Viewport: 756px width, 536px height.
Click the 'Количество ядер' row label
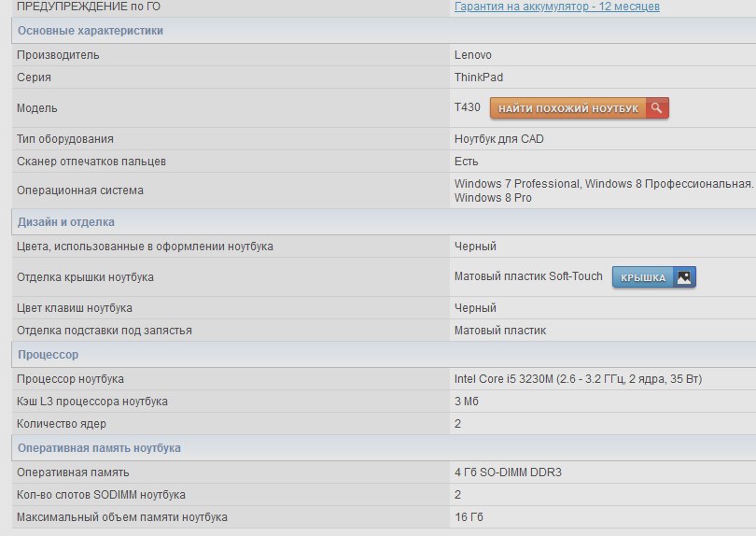coord(62,424)
